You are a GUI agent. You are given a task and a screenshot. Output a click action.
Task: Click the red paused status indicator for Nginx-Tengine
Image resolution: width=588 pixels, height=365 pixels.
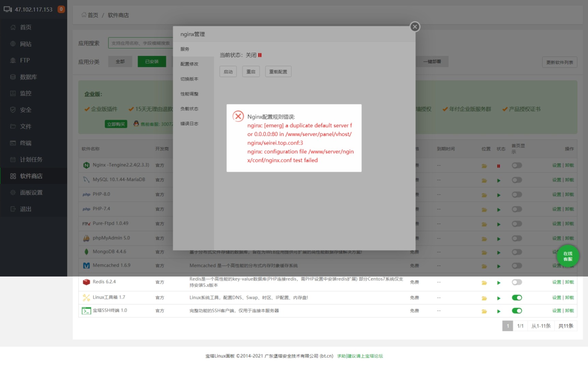(499, 166)
